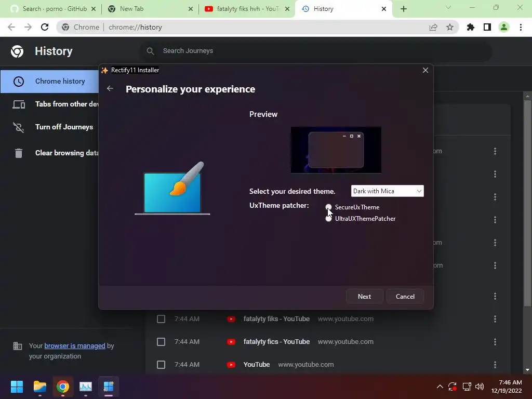Image resolution: width=532 pixels, height=399 pixels.
Task: Tick checkbox for the YouTube history entry
Action: pos(161,365)
